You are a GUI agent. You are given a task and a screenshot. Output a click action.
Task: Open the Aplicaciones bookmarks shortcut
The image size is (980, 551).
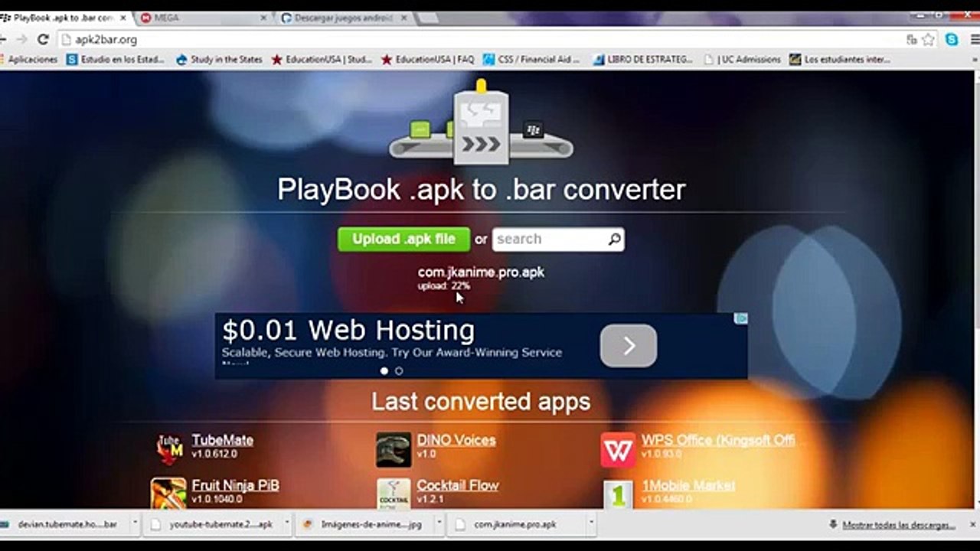tap(29, 60)
